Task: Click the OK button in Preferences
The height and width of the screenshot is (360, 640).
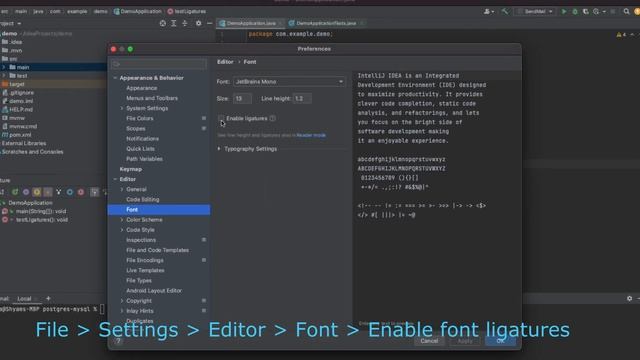Action: click(500, 341)
